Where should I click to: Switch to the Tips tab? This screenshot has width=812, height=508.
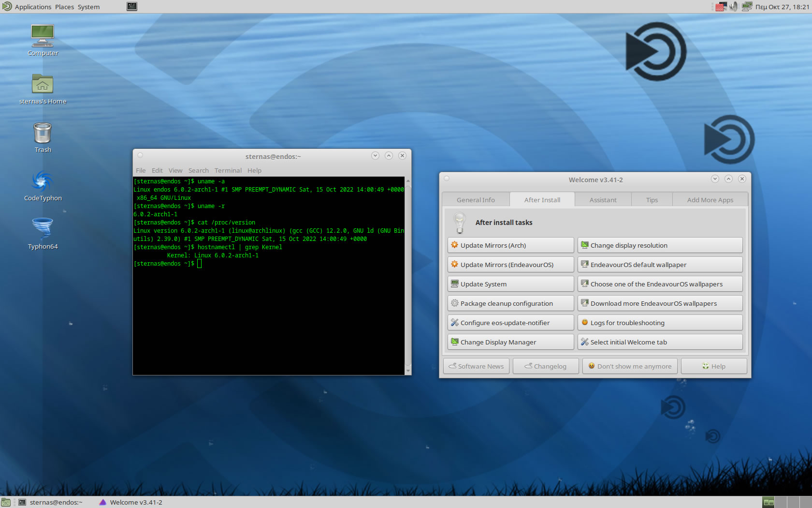click(652, 200)
